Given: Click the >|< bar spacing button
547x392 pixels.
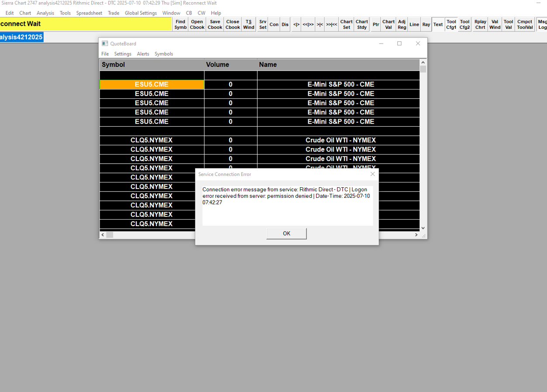Looking at the screenshot, I should (320, 24).
